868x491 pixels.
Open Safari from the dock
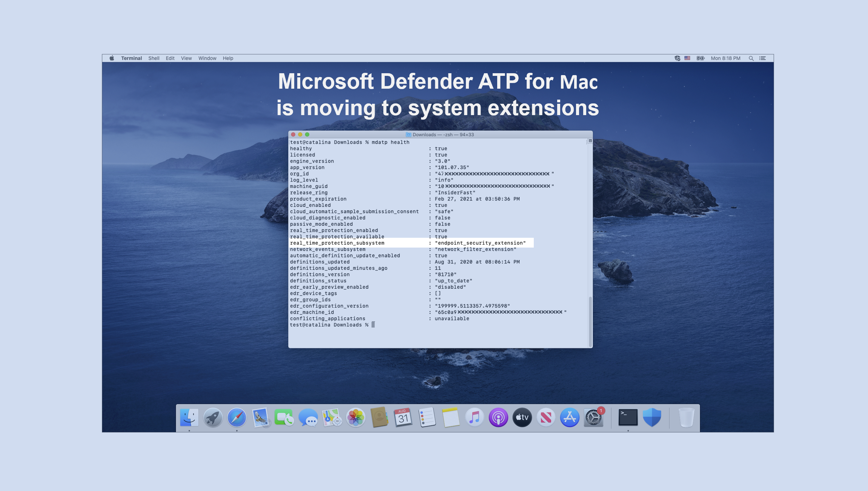pos(237,417)
